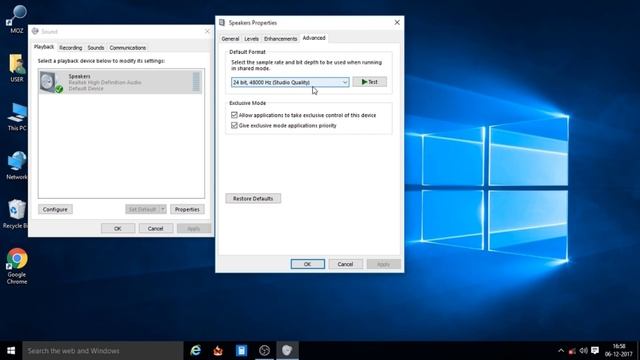
Task: Click OK in Sound window
Action: tap(118, 228)
